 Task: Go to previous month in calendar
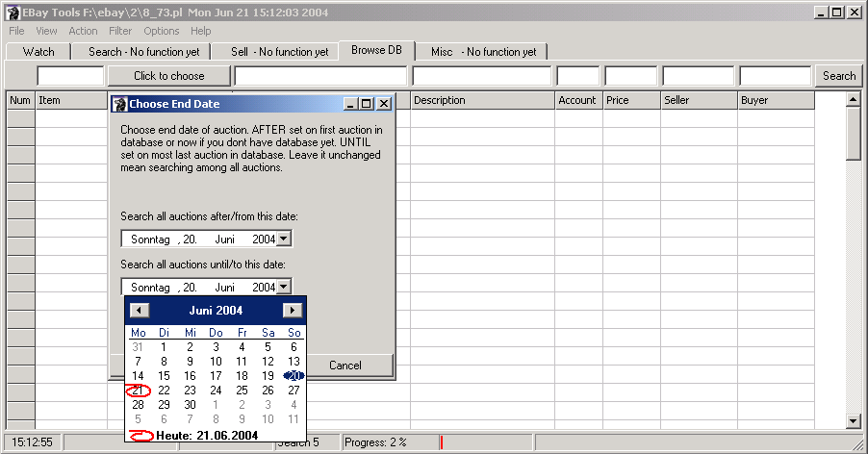[140, 311]
